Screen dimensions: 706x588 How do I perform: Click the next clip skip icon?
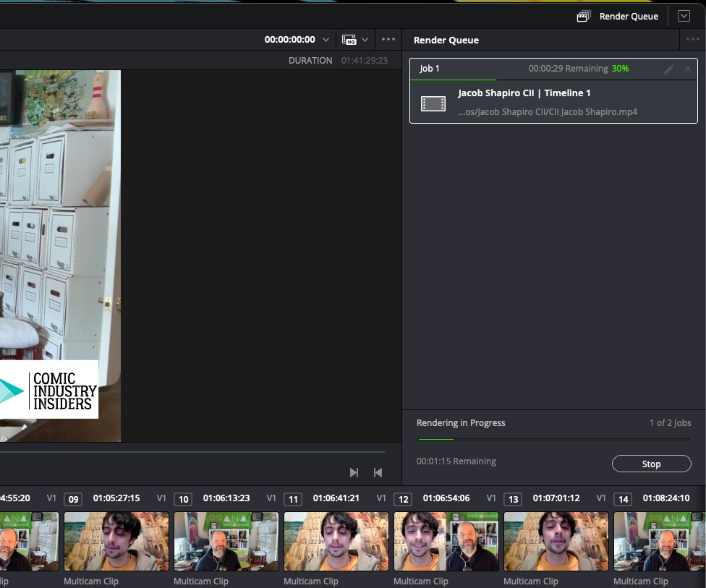354,472
